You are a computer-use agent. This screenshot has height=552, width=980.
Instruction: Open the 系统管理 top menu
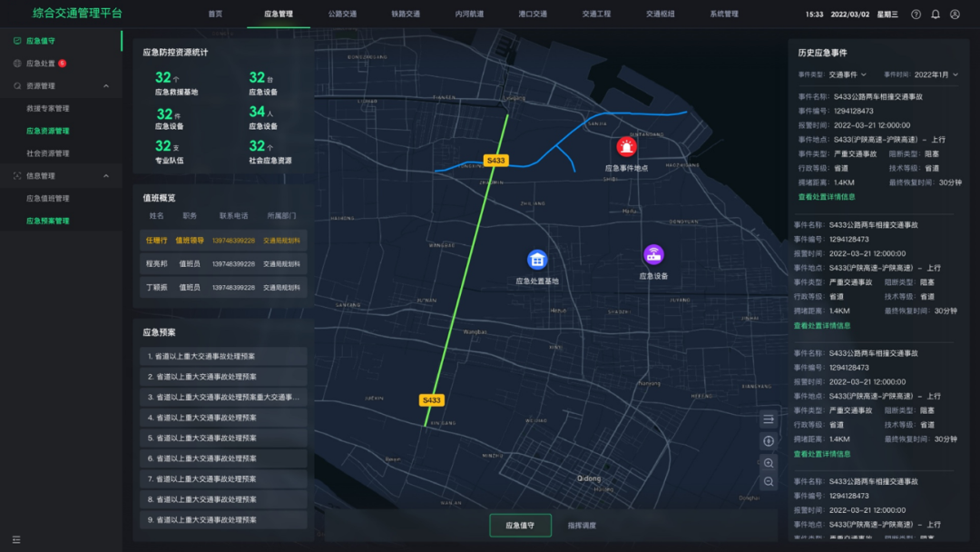click(x=723, y=15)
